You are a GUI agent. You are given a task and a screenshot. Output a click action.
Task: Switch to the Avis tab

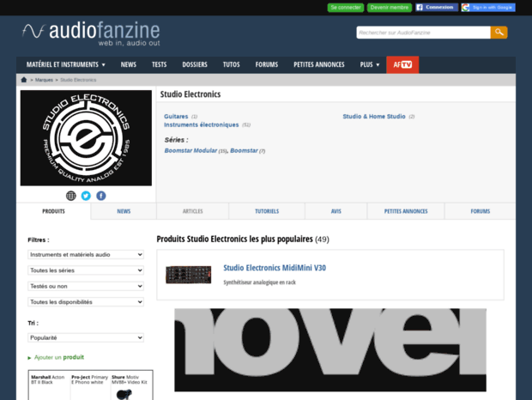click(336, 211)
